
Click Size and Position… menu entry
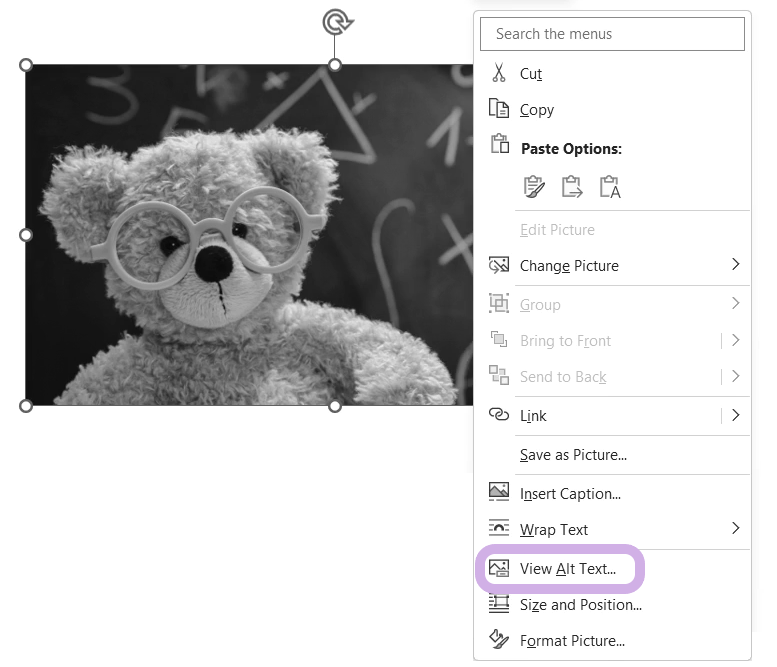(580, 604)
